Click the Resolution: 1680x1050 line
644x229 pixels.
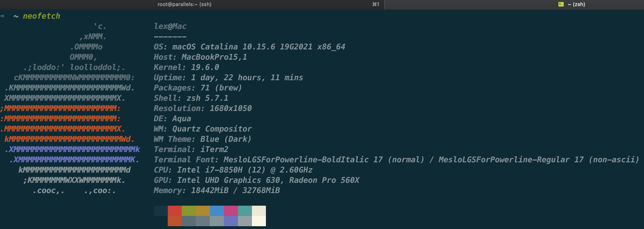click(x=203, y=108)
